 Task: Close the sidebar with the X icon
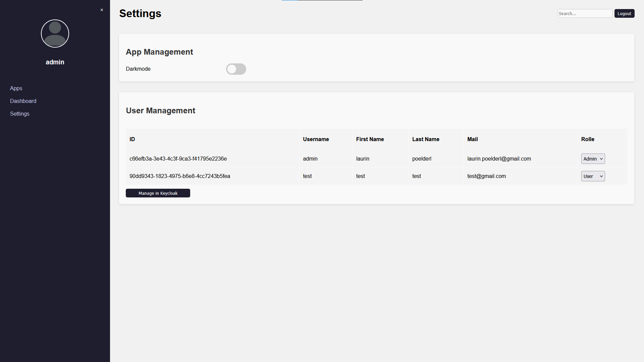coord(102,10)
